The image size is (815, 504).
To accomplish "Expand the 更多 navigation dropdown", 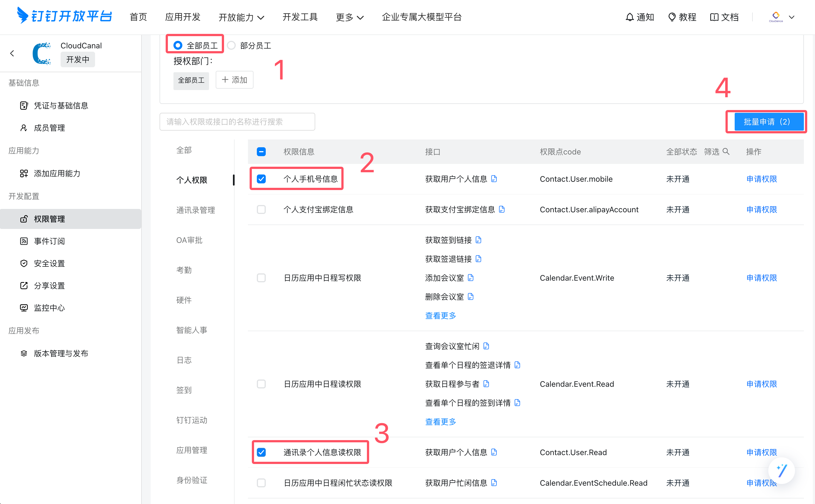I will click(349, 17).
